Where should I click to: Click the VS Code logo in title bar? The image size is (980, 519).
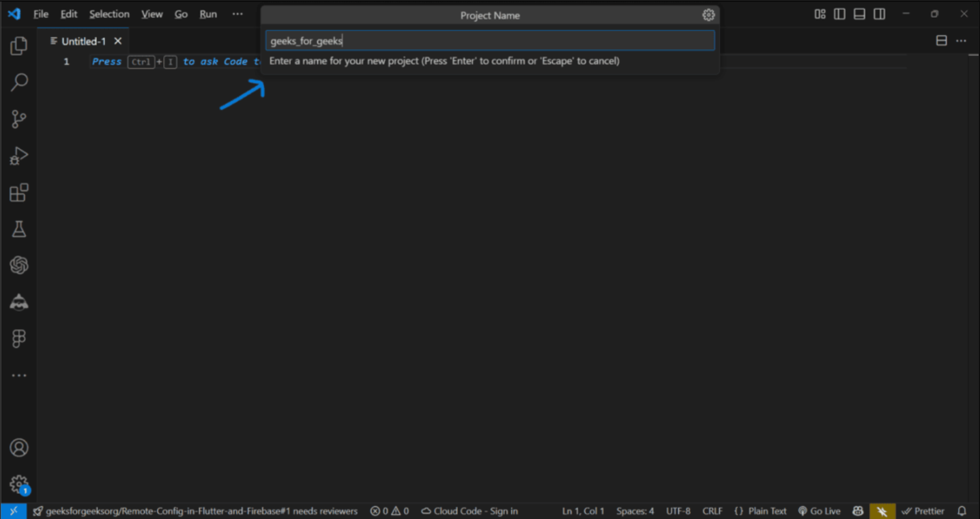point(14,14)
